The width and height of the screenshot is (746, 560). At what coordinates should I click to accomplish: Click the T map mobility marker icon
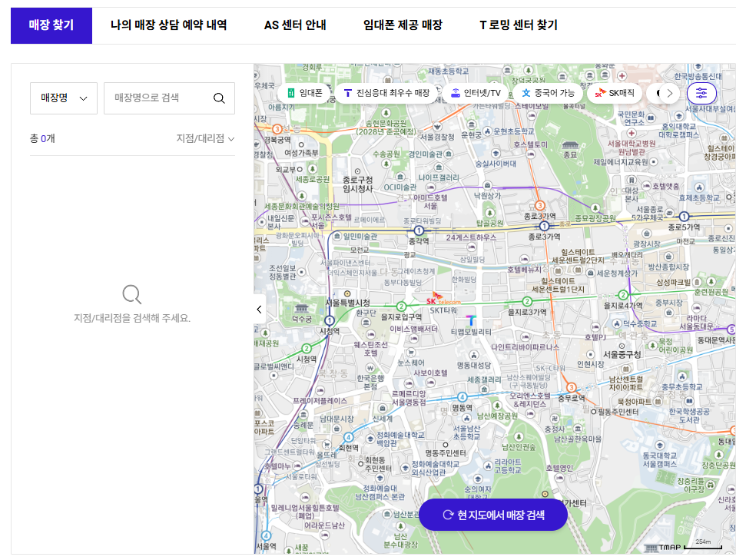click(x=471, y=319)
